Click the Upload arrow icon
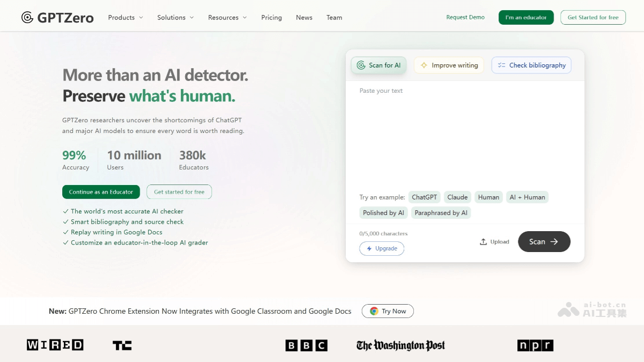644x362 pixels. click(x=483, y=242)
